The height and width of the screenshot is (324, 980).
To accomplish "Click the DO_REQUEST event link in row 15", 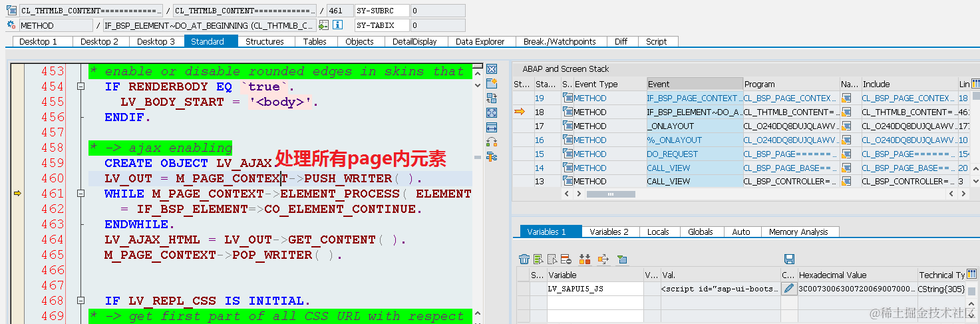I will (672, 154).
